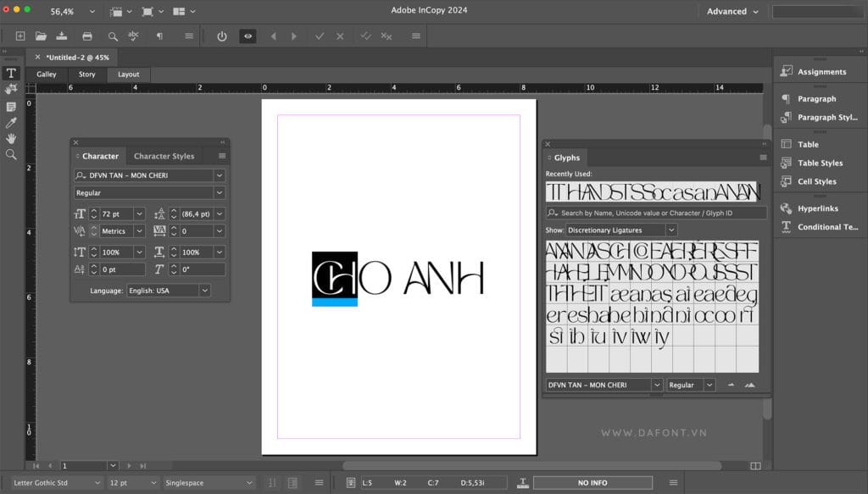The width and height of the screenshot is (868, 494).
Task: Toggle hidden characters with the paragraph icon
Action: pos(159,36)
